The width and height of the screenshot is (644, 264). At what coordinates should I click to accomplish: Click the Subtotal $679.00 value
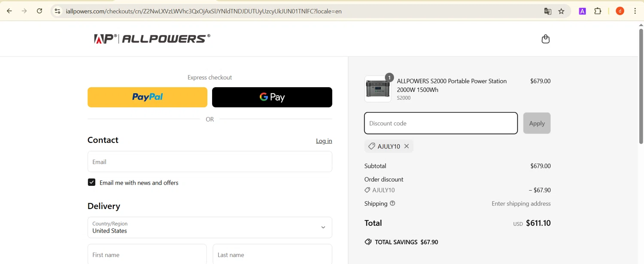(541, 166)
